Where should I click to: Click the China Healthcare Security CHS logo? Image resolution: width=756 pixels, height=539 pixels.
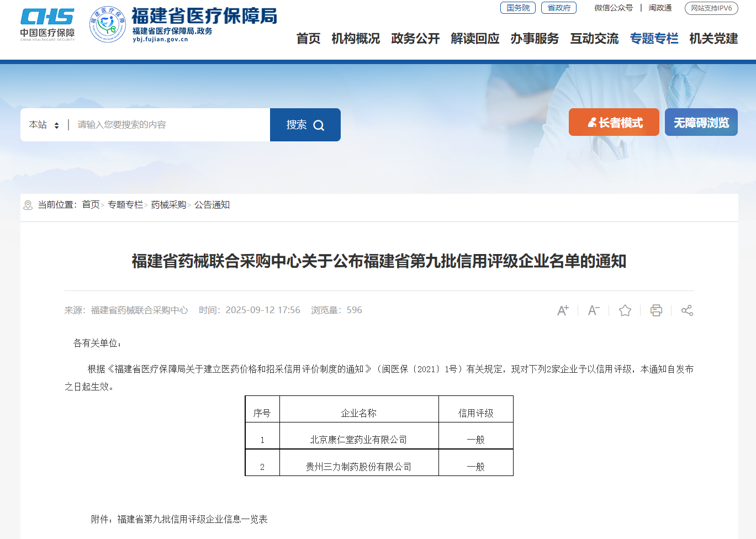click(x=47, y=24)
